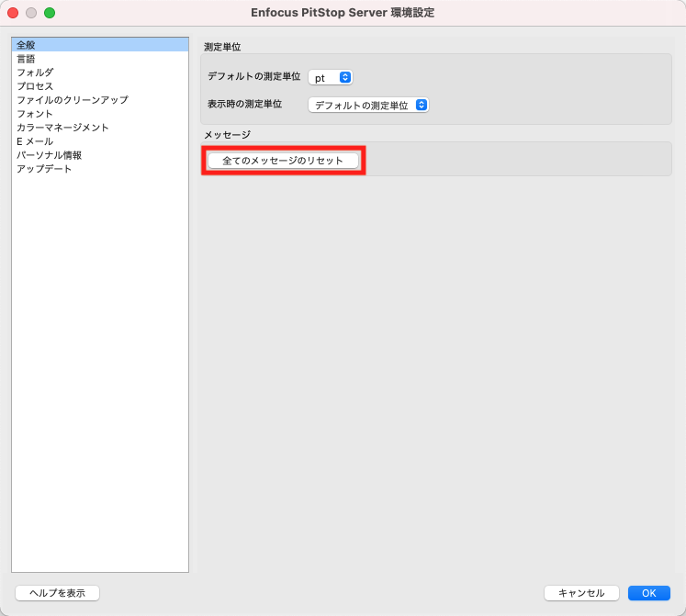This screenshot has height=616, width=686.
Task: Select the E メール category
Action: (x=100, y=141)
